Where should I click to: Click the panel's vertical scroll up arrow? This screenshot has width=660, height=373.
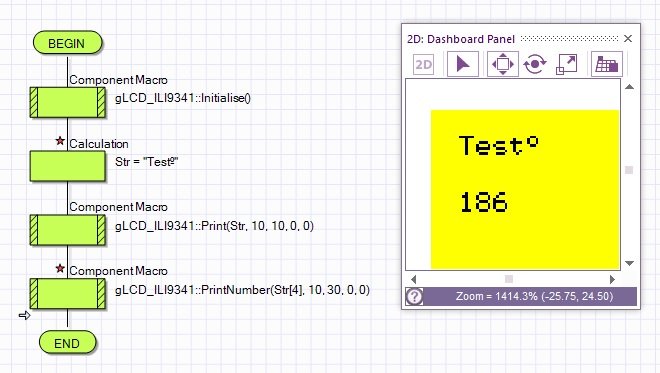(629, 87)
